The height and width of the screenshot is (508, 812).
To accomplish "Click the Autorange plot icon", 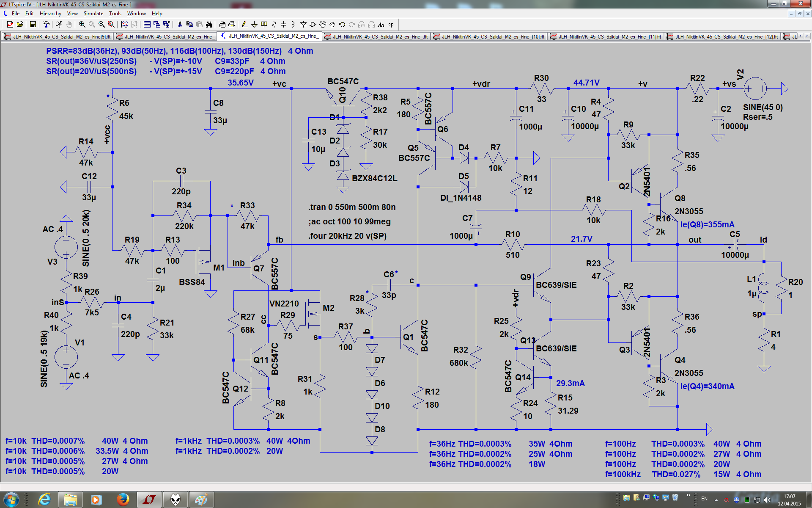I will pyautogui.click(x=124, y=25).
